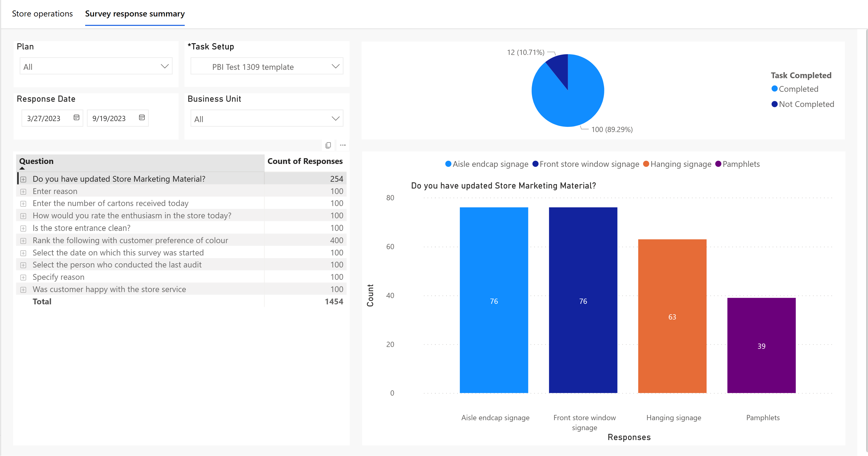The width and height of the screenshot is (868, 456).
Task: Switch to the Store operations tab
Action: (x=42, y=14)
